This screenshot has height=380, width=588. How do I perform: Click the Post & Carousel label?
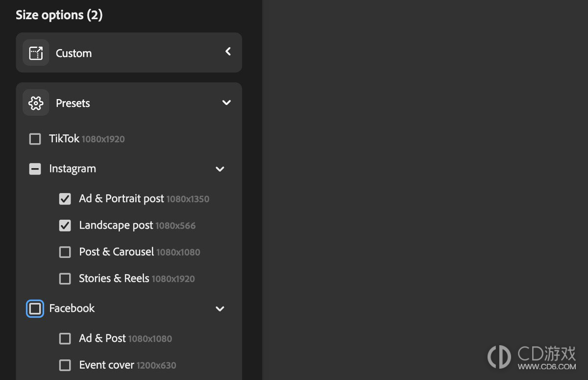coord(117,252)
